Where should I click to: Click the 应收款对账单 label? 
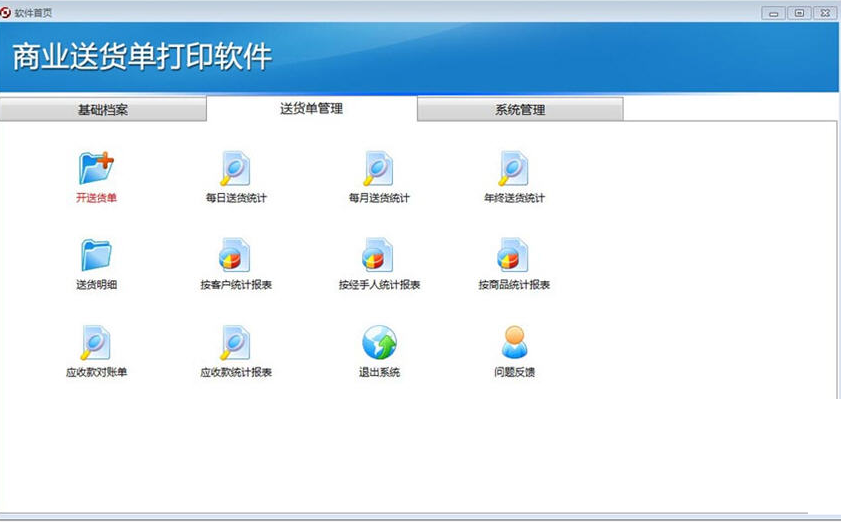[97, 372]
